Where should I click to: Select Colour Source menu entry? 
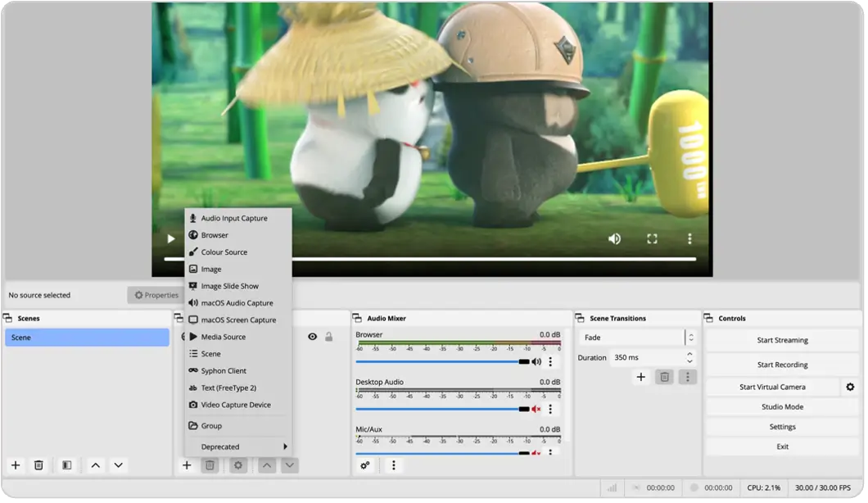[x=238, y=252]
